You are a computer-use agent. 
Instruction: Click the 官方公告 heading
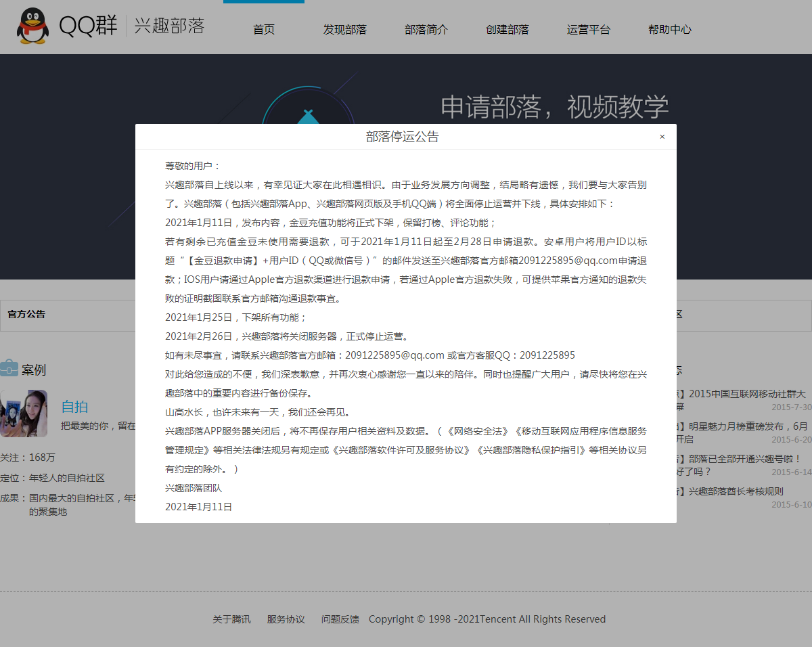[x=26, y=315]
